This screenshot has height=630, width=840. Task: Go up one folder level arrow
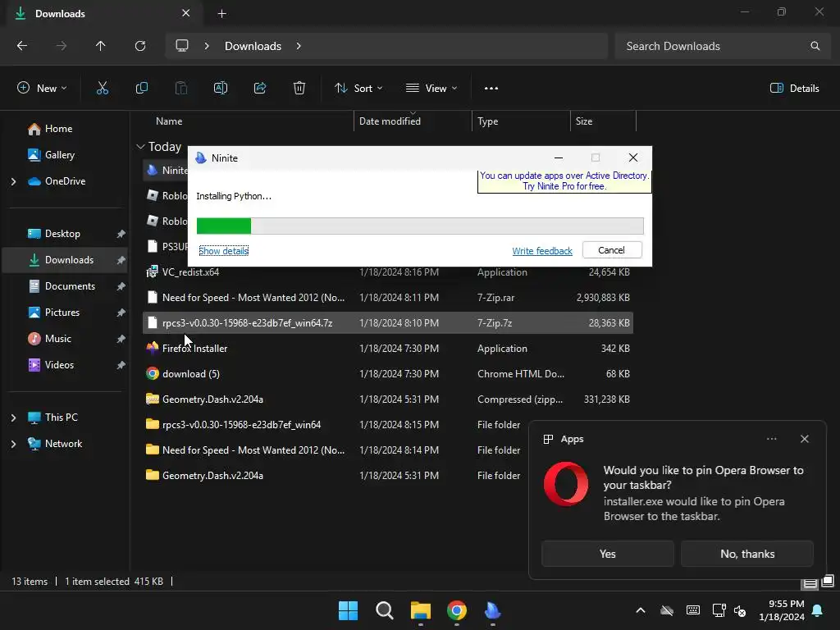point(101,46)
